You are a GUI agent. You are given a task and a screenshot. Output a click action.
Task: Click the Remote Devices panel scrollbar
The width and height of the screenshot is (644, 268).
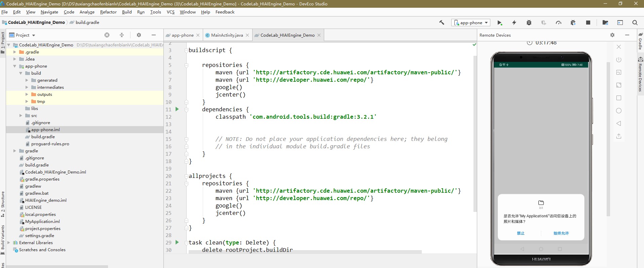(x=608, y=139)
